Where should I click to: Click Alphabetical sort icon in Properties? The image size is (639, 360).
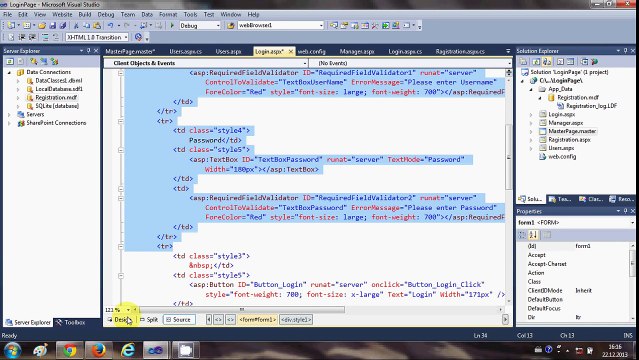tap(533, 235)
